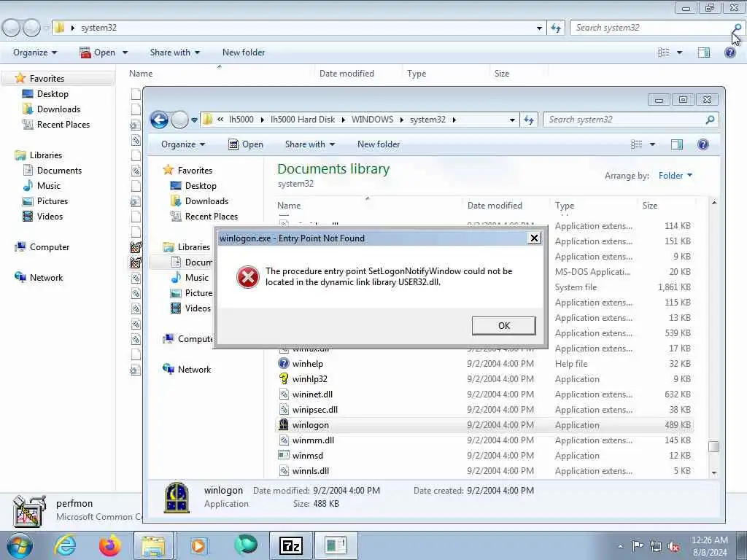The width and height of the screenshot is (747, 560).
Task: Select winhlp32 application icon
Action: 284,378
